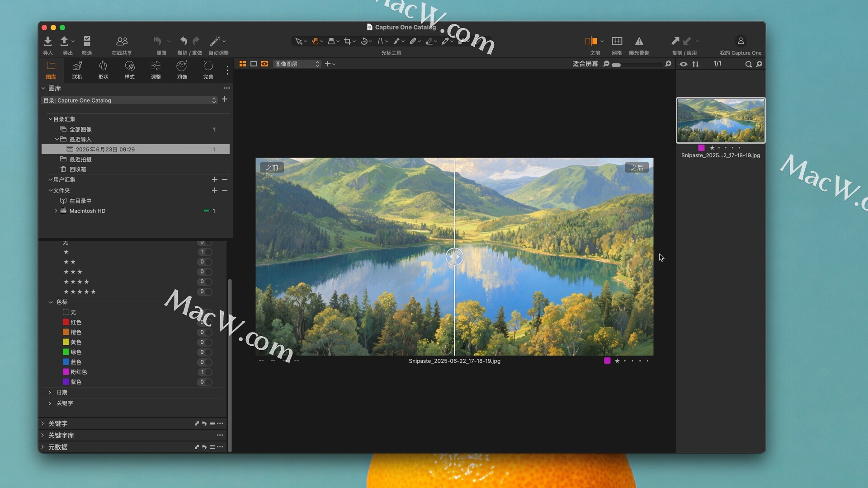The height and width of the screenshot is (488, 868).
Task: Expand the 元数据 panel
Action: [43, 447]
